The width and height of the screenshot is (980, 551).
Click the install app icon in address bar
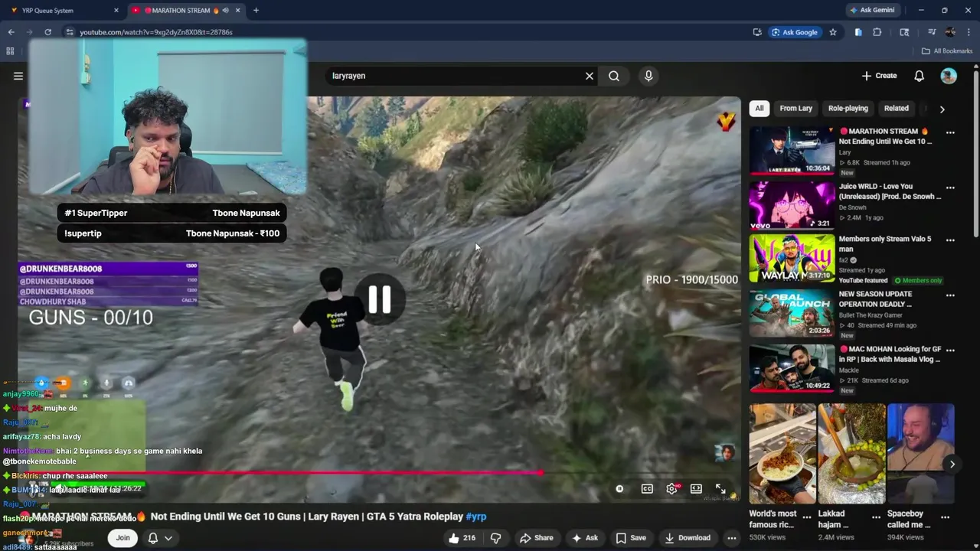757,32
